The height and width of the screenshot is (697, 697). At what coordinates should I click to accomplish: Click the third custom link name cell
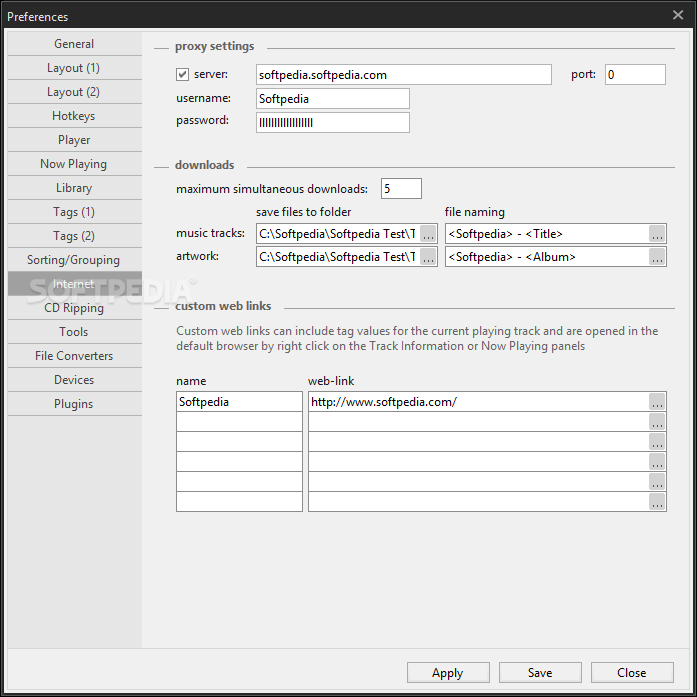coord(239,441)
